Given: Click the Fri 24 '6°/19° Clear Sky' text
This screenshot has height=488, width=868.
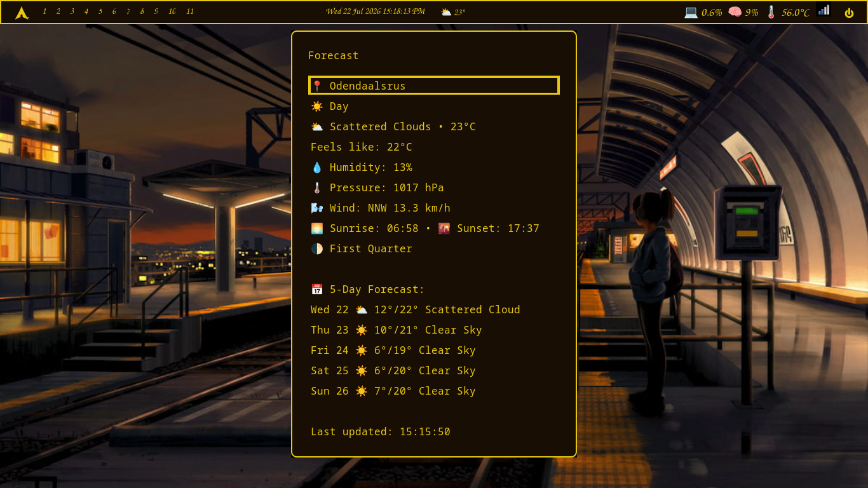Looking at the screenshot, I should [x=425, y=350].
